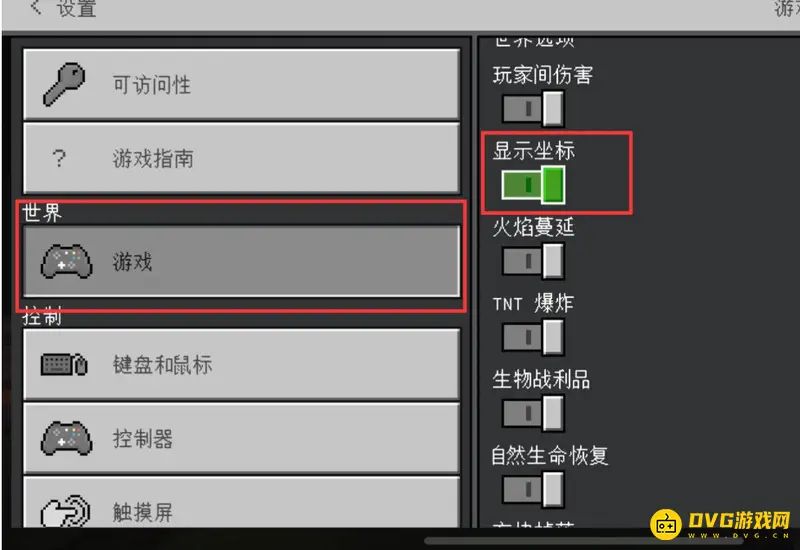Select the 游戏 tab under 世界
800x550 pixels.
point(241,261)
